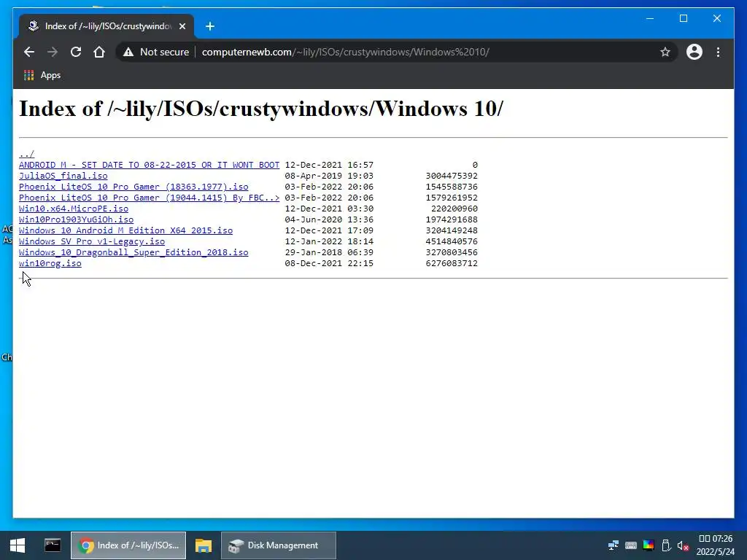
Task: Switch to Disk Management window
Action: [x=278, y=545]
